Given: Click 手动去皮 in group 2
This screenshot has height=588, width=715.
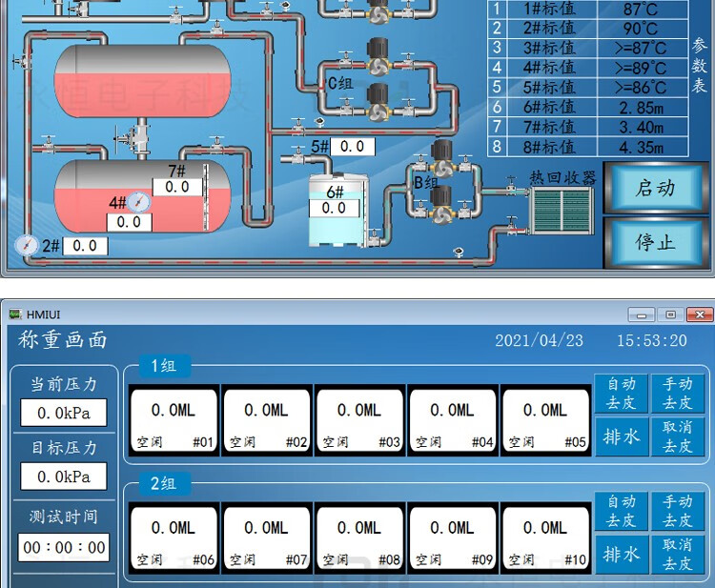Looking at the screenshot, I should [678, 511].
